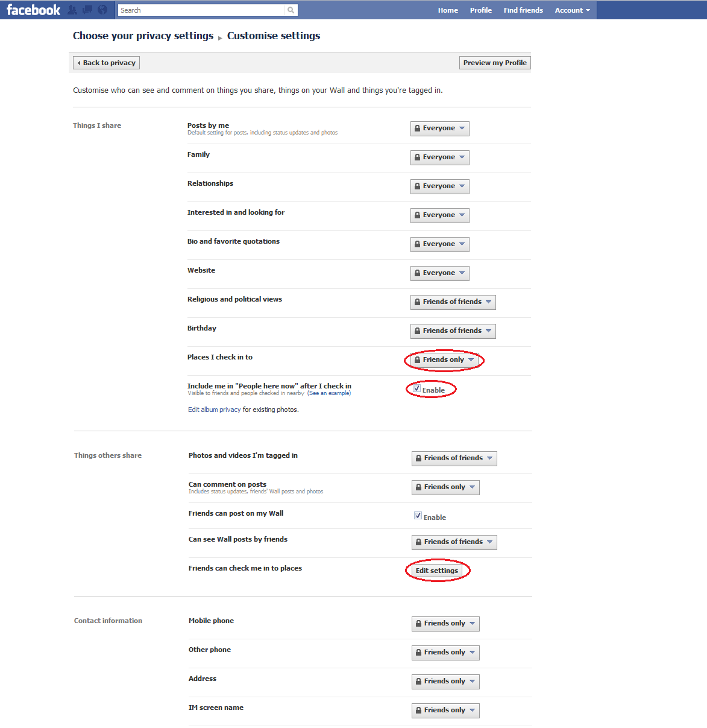Toggle the People here now Enable checkbox

click(416, 388)
